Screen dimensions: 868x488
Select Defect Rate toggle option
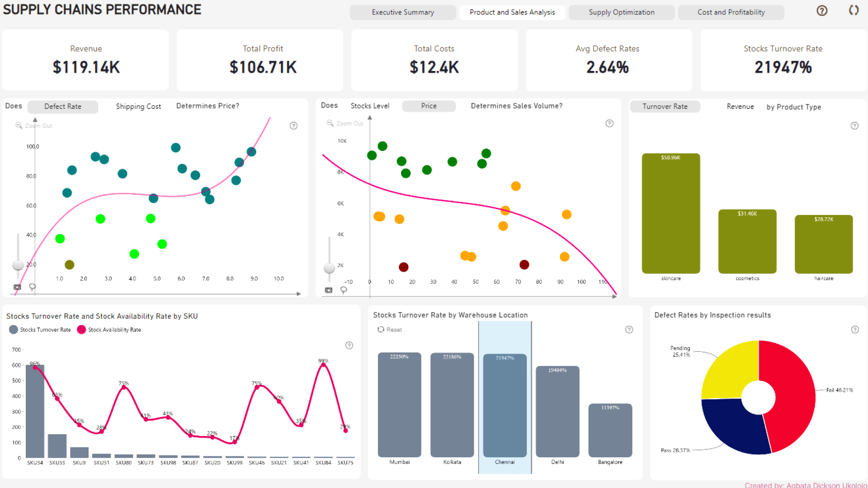(63, 106)
